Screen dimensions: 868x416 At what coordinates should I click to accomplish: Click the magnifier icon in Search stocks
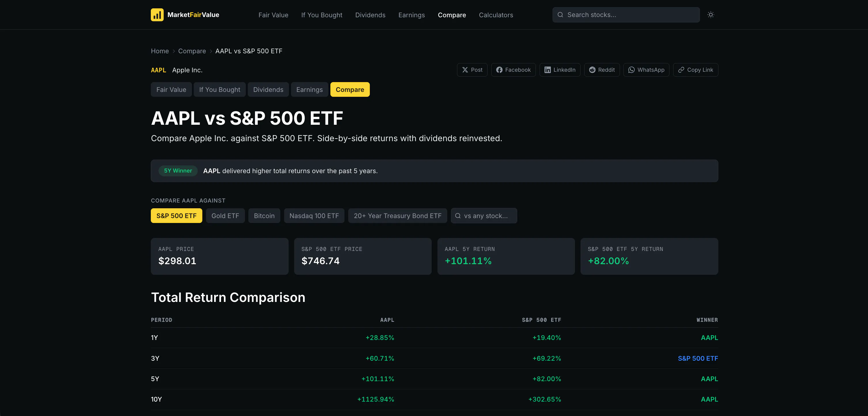point(560,15)
